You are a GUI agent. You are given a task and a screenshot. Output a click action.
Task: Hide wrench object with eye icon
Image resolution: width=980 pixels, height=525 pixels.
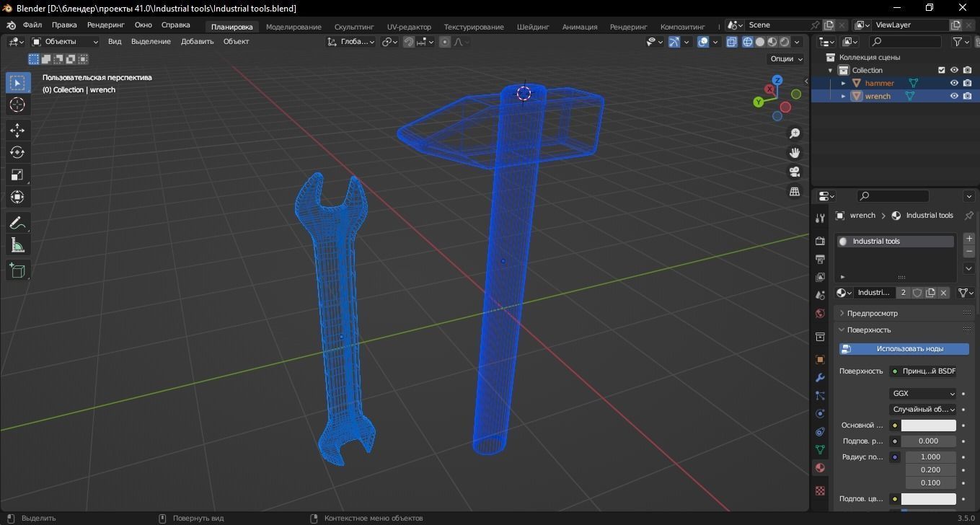[954, 96]
